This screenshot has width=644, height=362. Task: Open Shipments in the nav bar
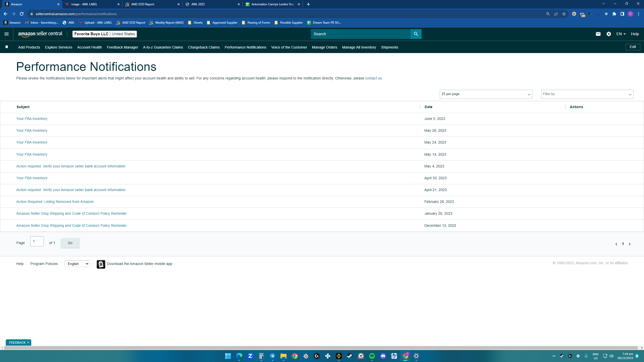390,47
